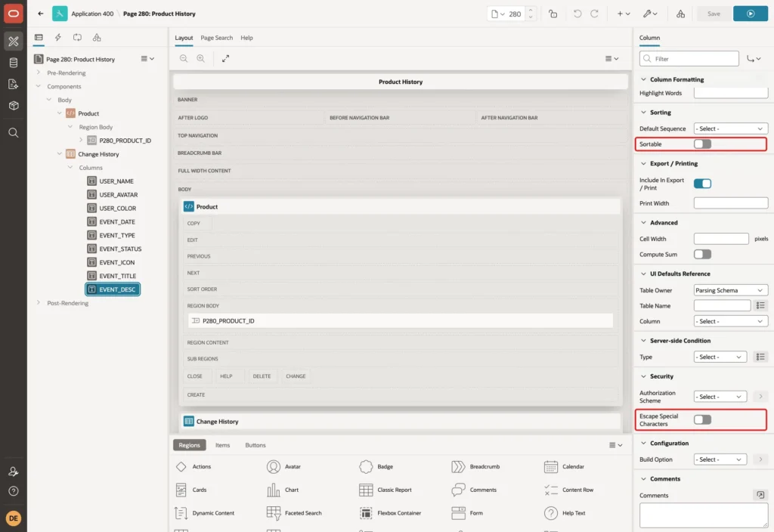Viewport: 774px width, 532px height.
Task: Open administration user icon in sidebar
Action: [x=14, y=472]
